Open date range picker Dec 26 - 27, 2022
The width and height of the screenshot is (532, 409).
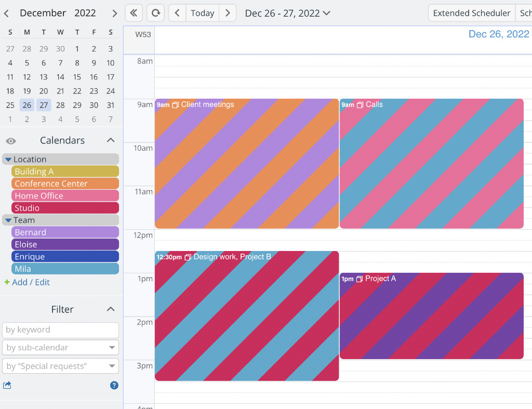287,13
